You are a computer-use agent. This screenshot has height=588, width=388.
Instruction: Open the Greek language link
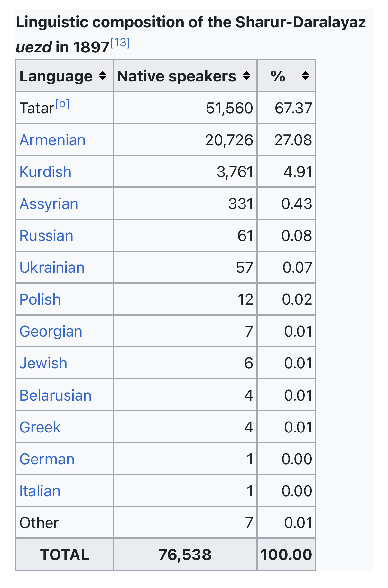(x=40, y=427)
